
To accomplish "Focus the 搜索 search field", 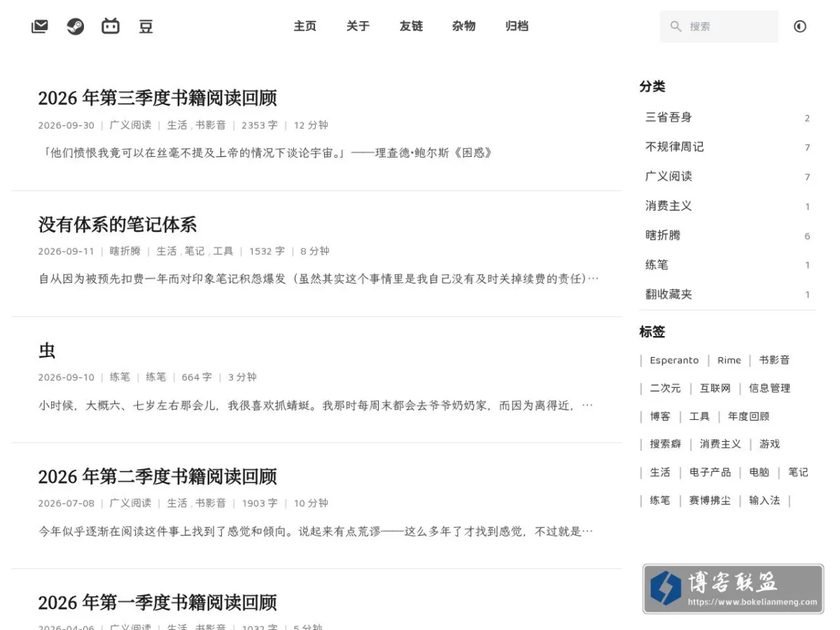I will click(719, 27).
